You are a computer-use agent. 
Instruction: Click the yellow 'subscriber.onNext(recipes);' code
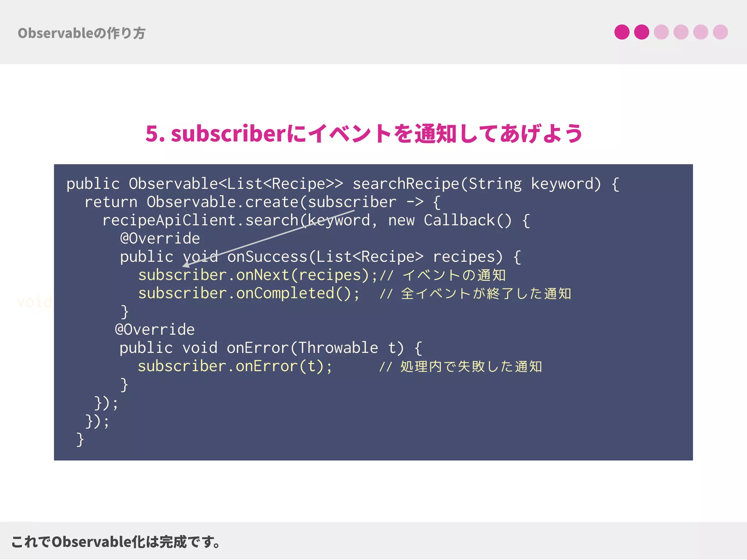pos(258,275)
